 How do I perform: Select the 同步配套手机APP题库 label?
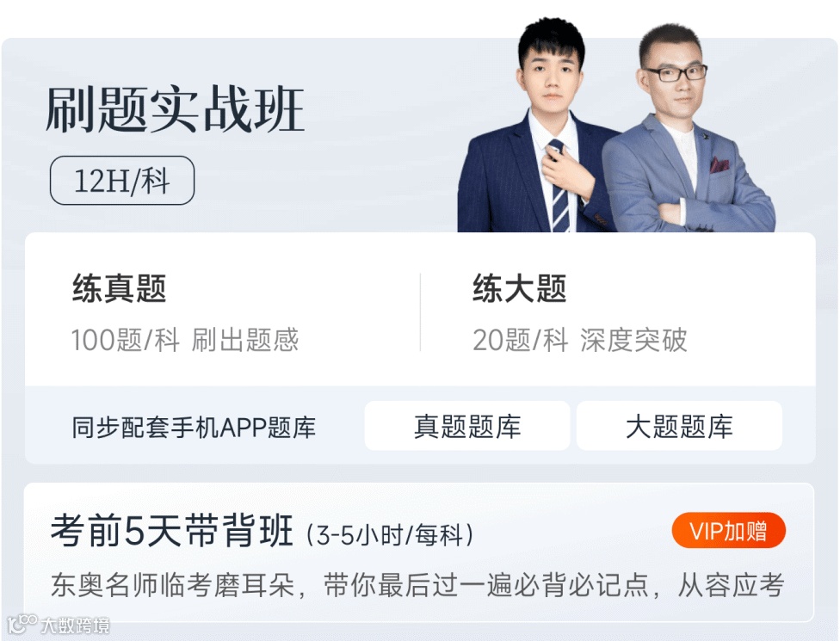click(194, 428)
